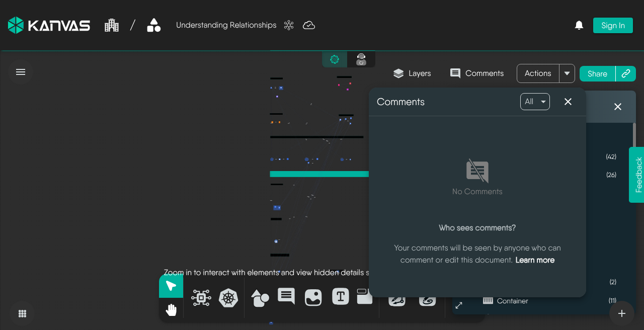
Task: Click the design relationships icon beside title
Action: pos(289,25)
